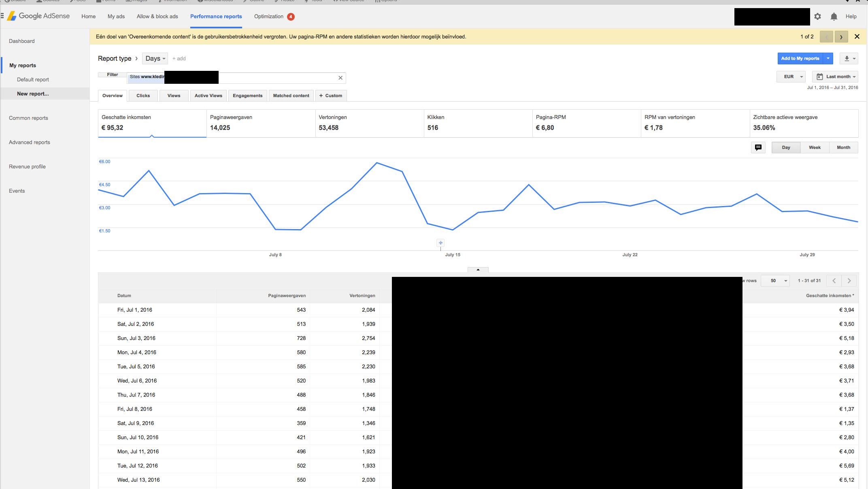Image resolution: width=868 pixels, height=489 pixels.
Task: Open Allow & block ads
Action: point(157,17)
